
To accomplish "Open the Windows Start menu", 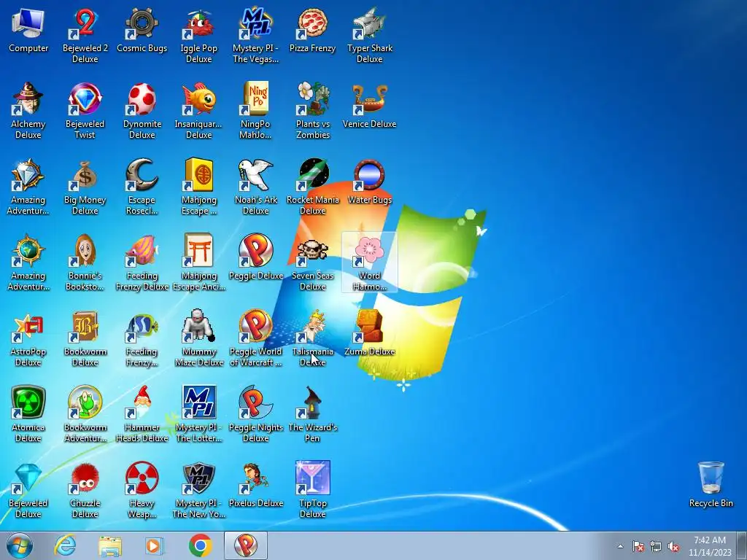I will tap(20, 545).
